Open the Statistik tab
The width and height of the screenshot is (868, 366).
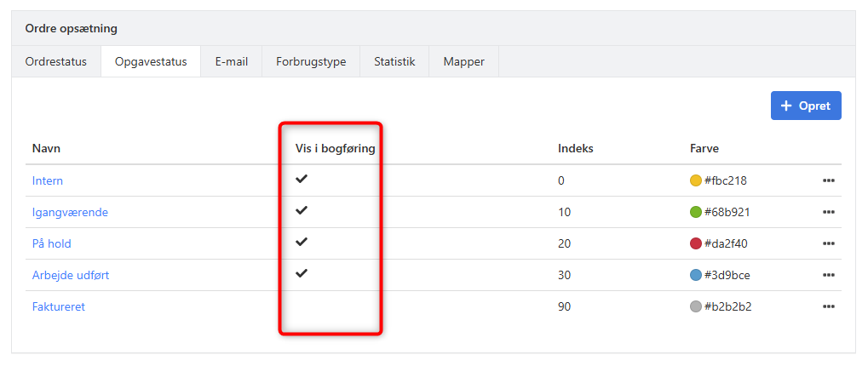tap(394, 61)
